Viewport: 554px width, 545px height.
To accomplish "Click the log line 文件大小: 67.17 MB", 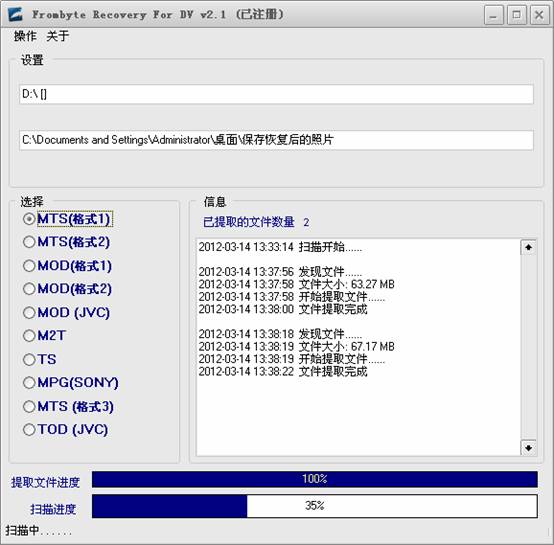I will click(296, 346).
